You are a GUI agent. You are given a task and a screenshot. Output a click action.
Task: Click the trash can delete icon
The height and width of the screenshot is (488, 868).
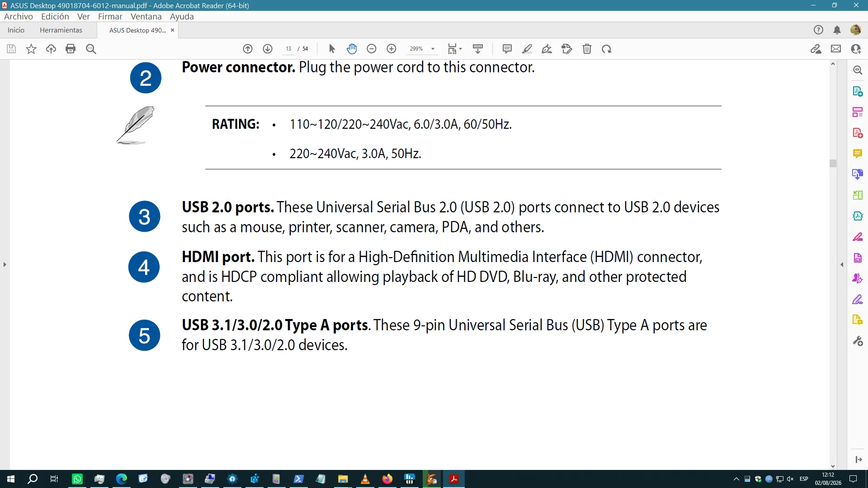587,49
